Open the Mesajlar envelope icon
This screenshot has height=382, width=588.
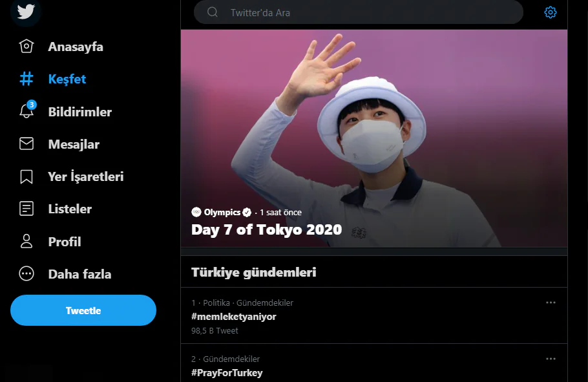pos(26,144)
